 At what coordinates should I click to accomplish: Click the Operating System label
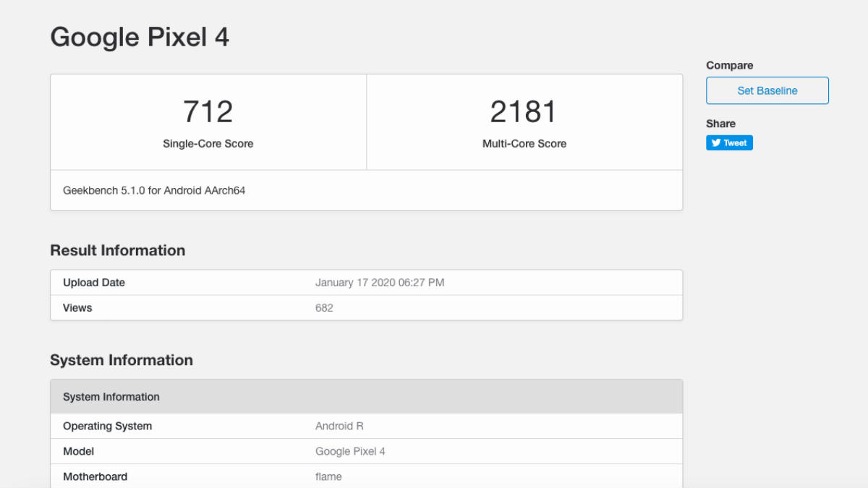[108, 426]
